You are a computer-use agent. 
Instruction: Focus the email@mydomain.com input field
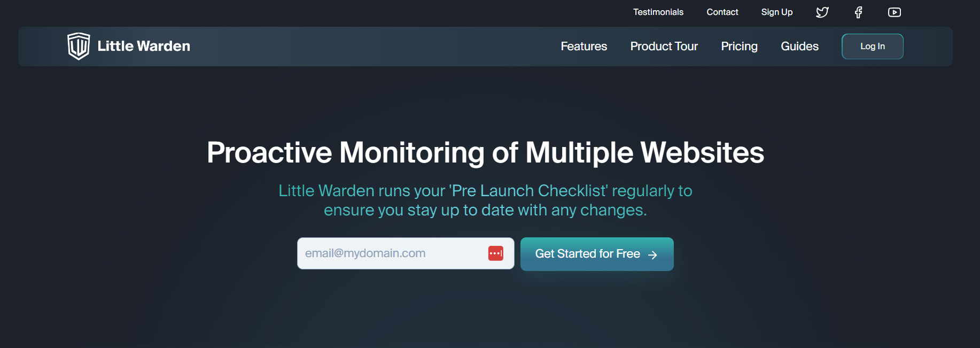coord(406,253)
